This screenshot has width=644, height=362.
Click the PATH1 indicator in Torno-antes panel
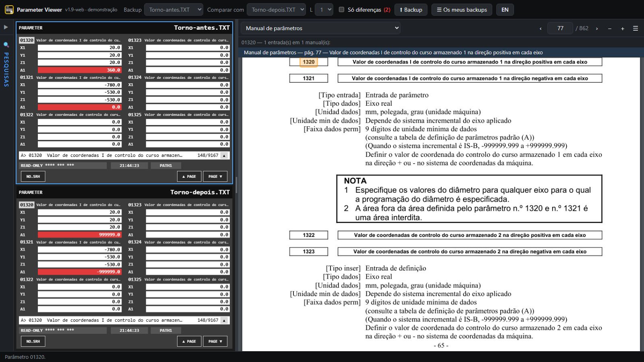pos(166,166)
